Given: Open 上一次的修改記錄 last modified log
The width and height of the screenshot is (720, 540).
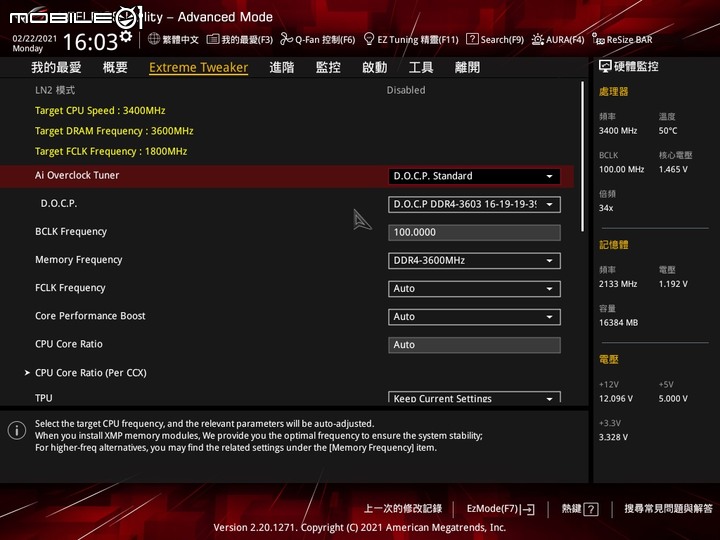Looking at the screenshot, I should (403, 509).
